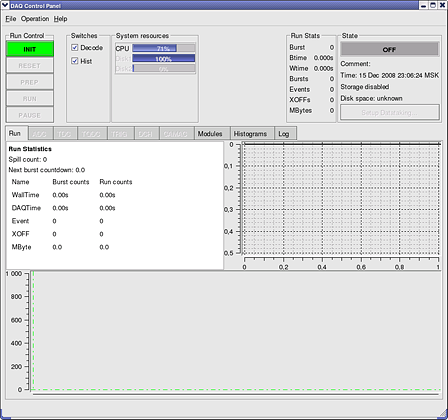Click the RUN button in Run Control
The image size is (448, 420).
click(x=30, y=99)
